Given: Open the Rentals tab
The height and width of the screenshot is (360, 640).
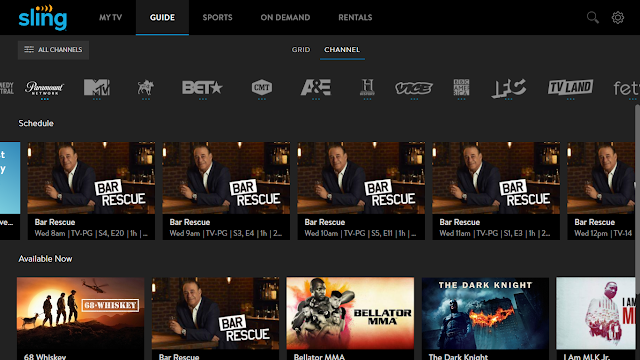Looking at the screenshot, I should pos(355,18).
